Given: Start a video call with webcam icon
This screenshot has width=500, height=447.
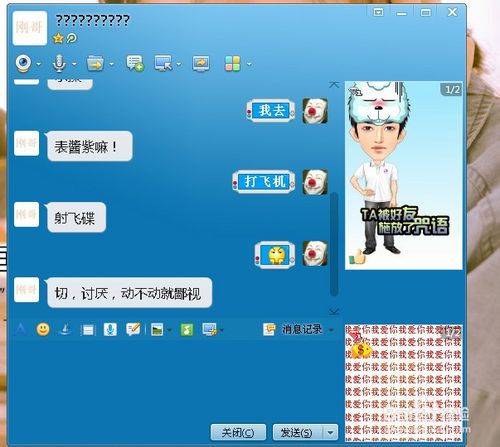Looking at the screenshot, I should coord(24,63).
